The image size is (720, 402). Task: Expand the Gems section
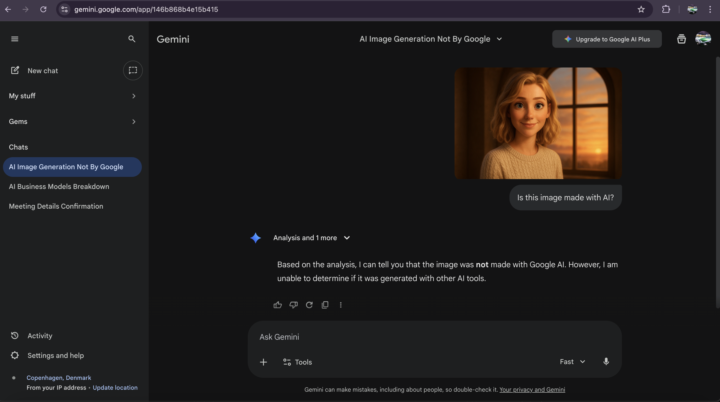134,122
